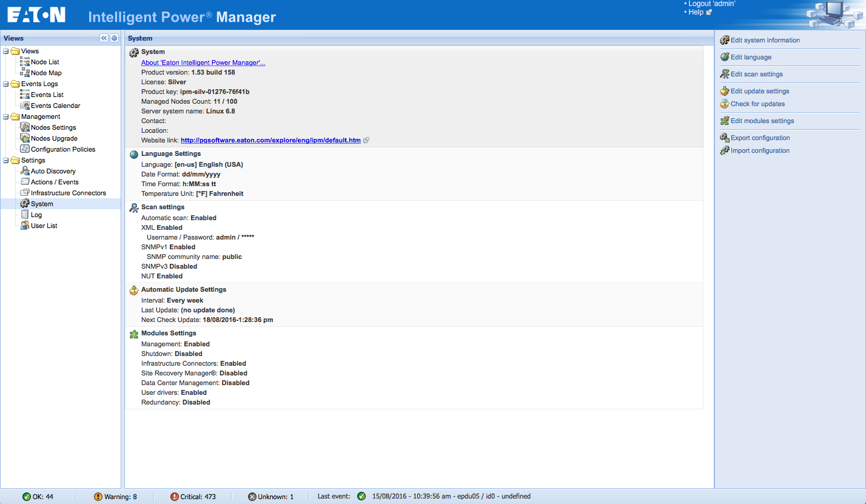Click the Actions / Events icon

point(25,182)
